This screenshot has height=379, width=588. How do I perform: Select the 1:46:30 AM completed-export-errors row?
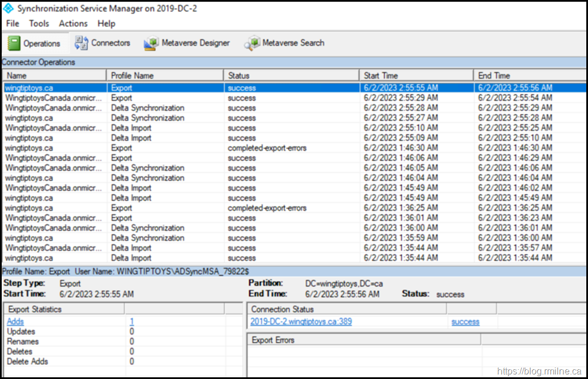(x=267, y=148)
